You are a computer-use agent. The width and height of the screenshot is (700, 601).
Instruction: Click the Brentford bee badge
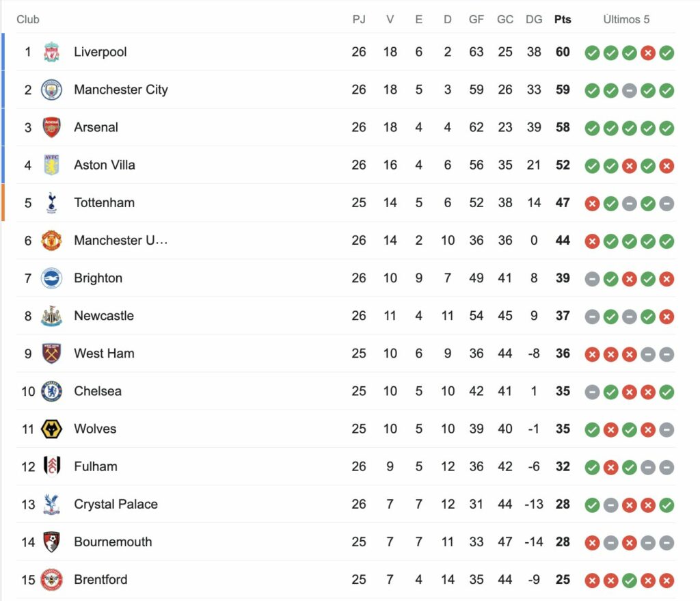[51, 580]
